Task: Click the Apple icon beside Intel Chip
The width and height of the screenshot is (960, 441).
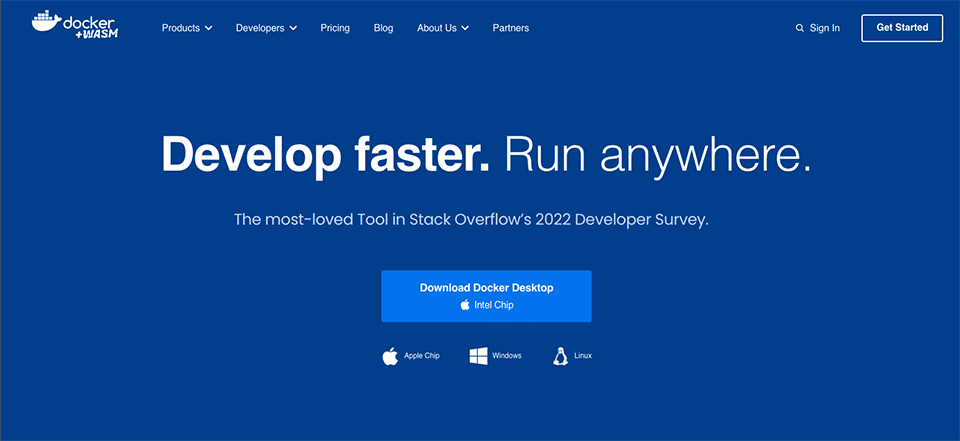Action: [465, 305]
